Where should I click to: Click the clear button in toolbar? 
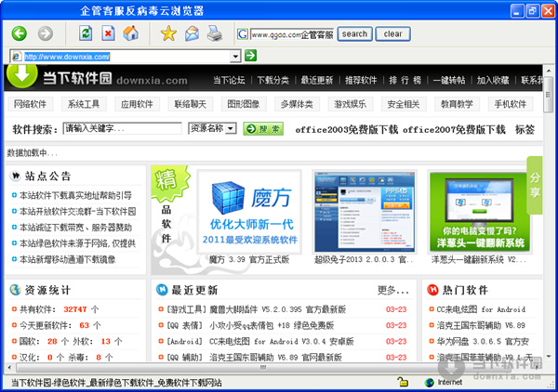pyautogui.click(x=392, y=34)
